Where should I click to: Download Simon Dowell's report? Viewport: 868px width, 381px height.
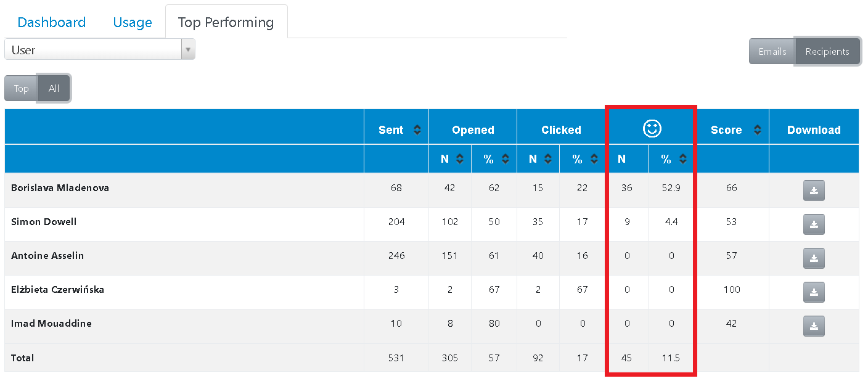point(814,224)
